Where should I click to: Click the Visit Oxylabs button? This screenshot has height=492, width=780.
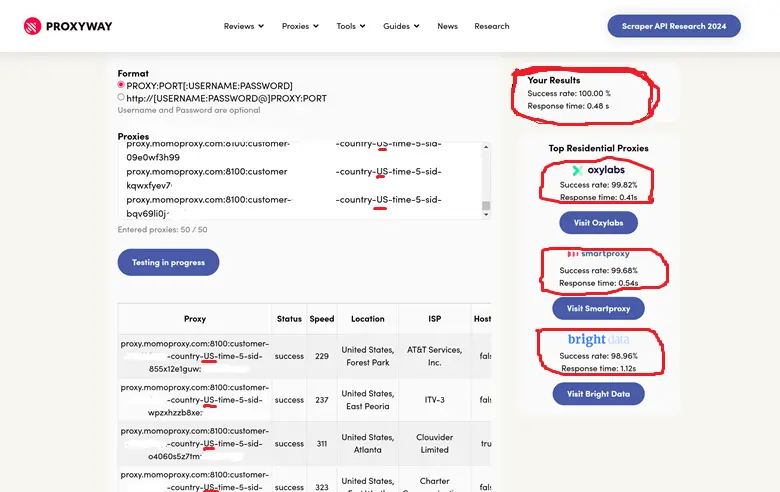(x=598, y=222)
